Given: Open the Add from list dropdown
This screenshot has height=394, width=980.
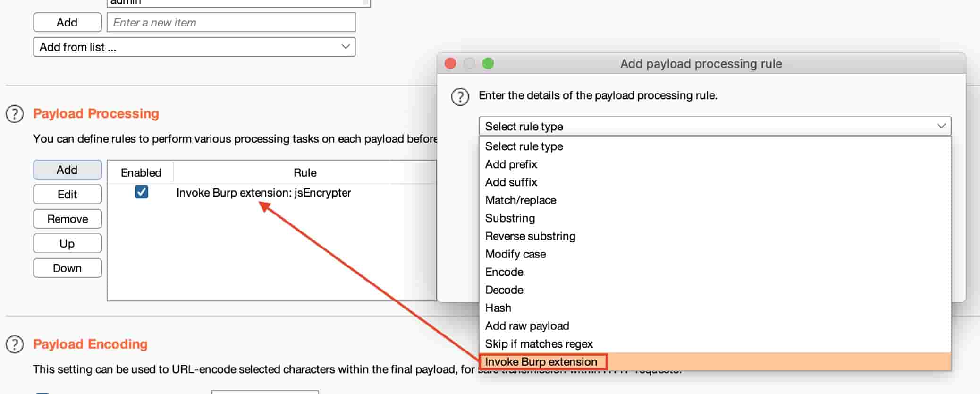Looking at the screenshot, I should [x=194, y=47].
